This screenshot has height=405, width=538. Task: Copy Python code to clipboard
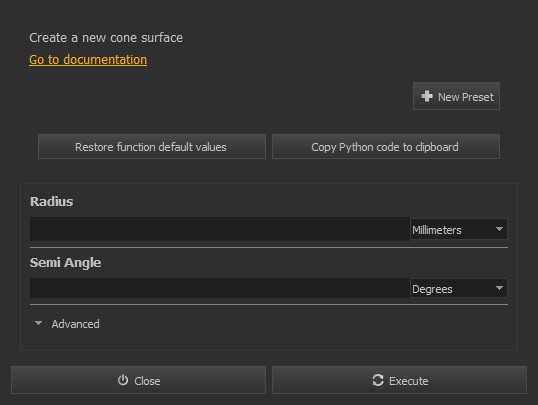point(386,147)
